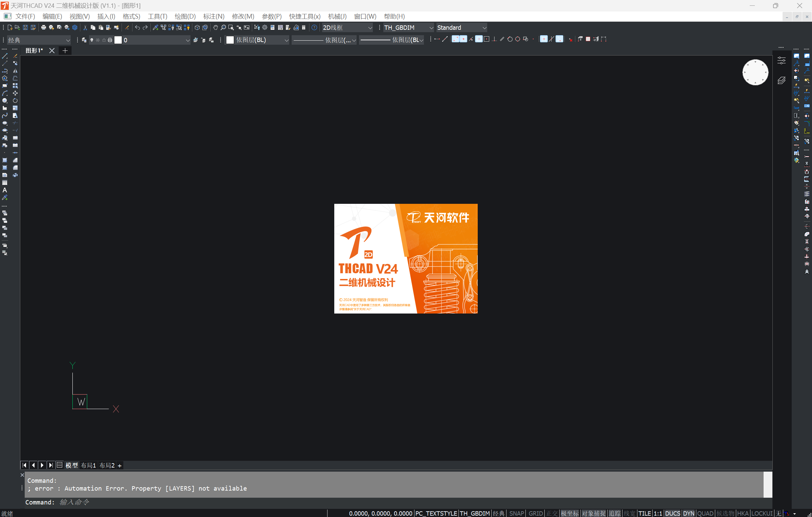Select the Hatch tool
This screenshot has width=812, height=517.
click(5, 160)
